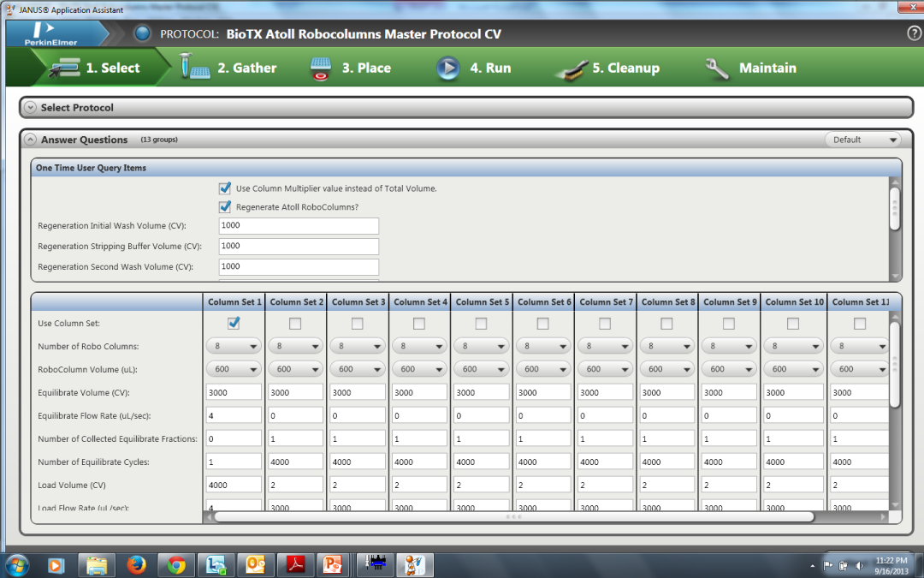Open RoboColumn Volume dropdown for Set 3

point(357,369)
